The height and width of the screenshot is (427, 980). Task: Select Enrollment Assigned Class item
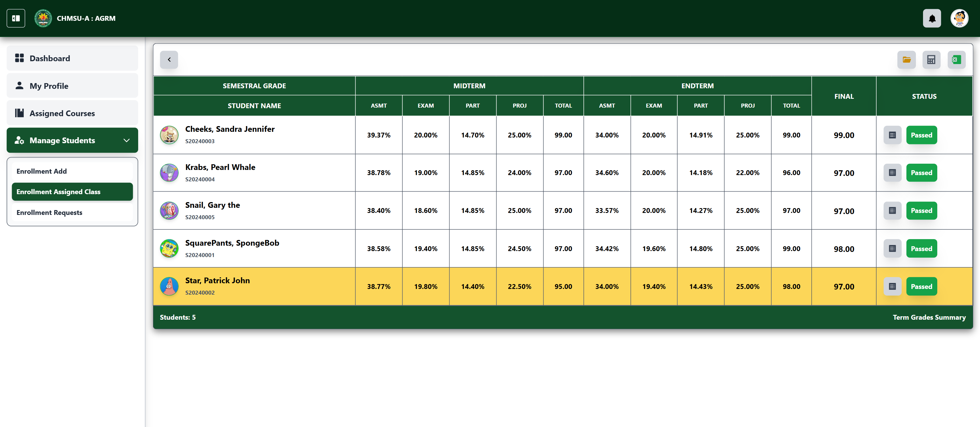pyautogui.click(x=72, y=192)
